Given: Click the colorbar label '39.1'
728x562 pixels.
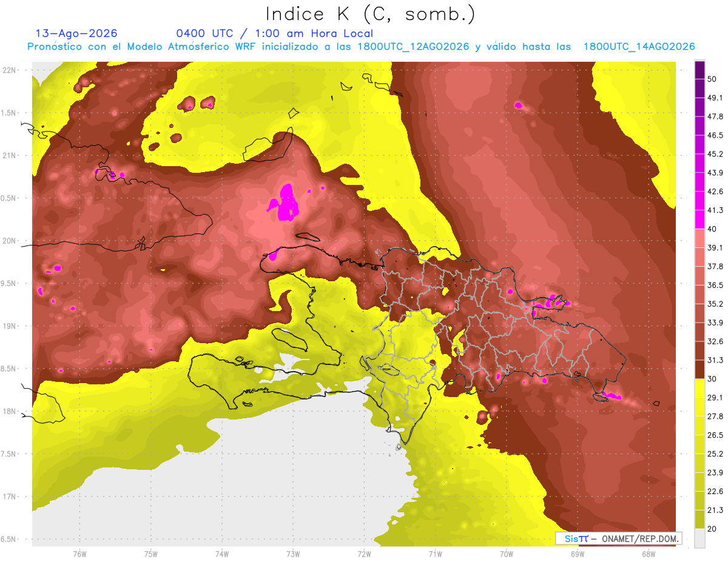Looking at the screenshot, I should click(x=715, y=248).
